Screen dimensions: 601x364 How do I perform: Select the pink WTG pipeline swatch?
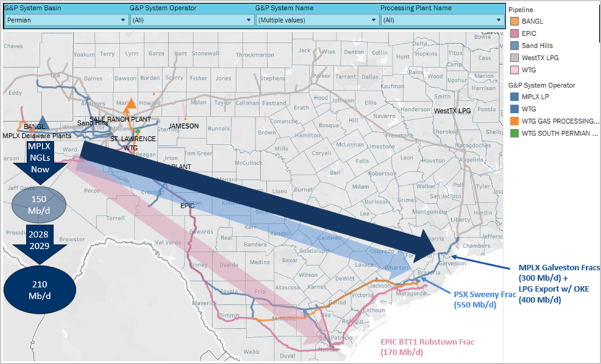[x=514, y=70]
